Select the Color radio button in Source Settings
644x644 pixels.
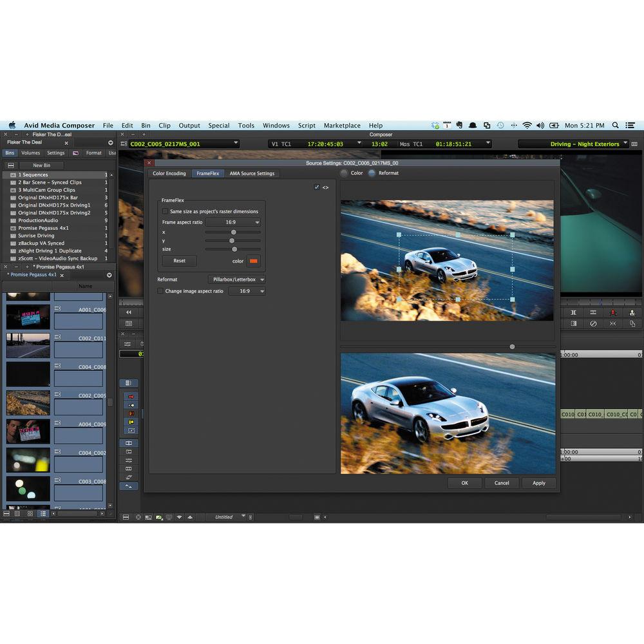345,173
